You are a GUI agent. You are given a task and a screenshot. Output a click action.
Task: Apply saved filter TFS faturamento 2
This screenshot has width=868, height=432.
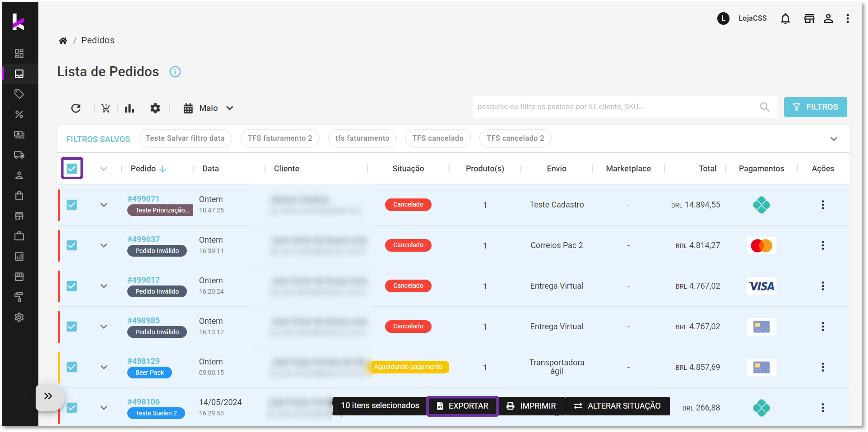click(x=280, y=138)
